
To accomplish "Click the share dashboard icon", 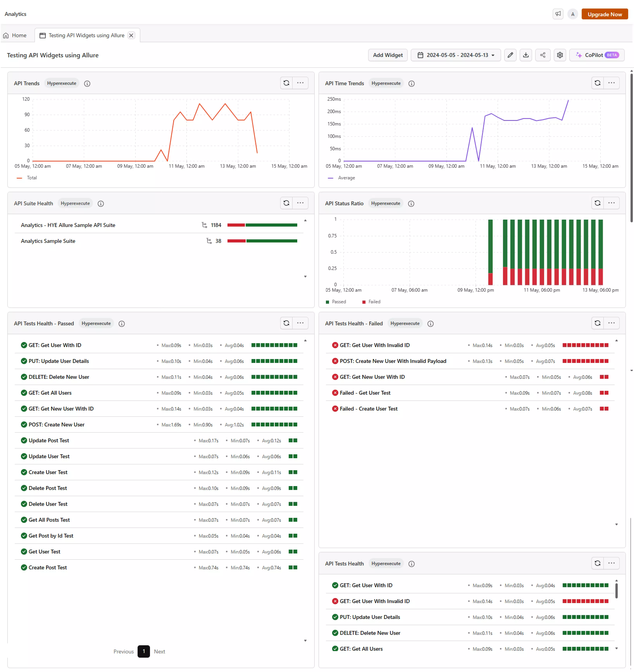I will [542, 55].
